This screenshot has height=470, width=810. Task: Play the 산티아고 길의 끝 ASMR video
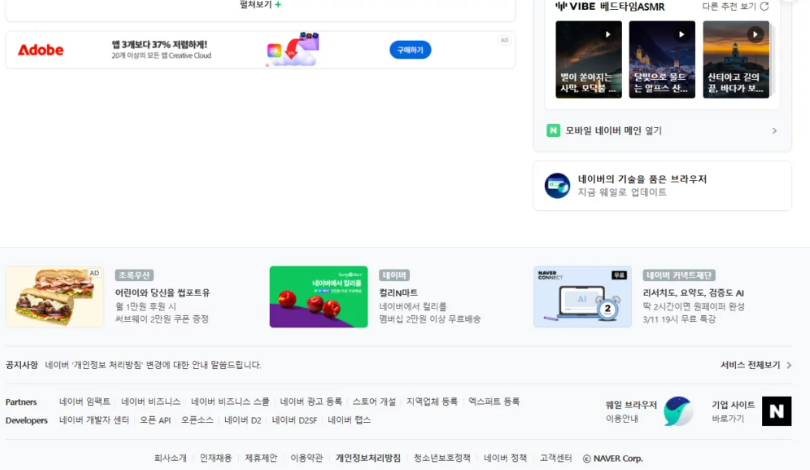[755, 35]
